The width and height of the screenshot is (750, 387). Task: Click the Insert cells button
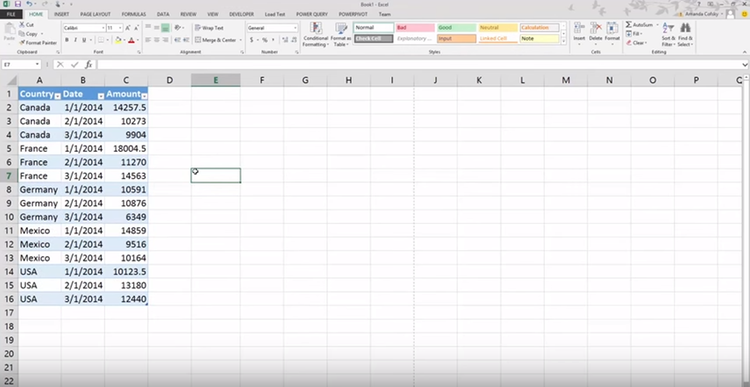pyautogui.click(x=579, y=33)
